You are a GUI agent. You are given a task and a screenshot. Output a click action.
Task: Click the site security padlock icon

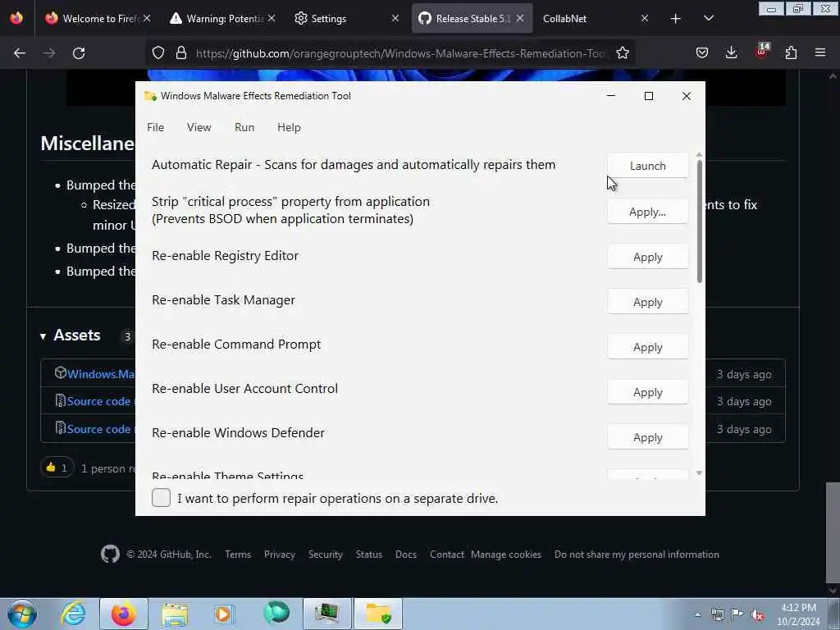(x=181, y=53)
